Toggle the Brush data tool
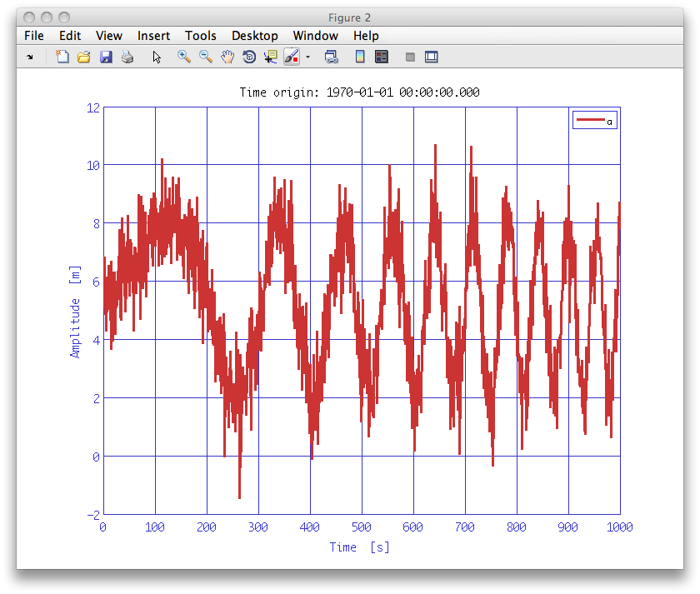This screenshot has width=700, height=594. pos(292,57)
